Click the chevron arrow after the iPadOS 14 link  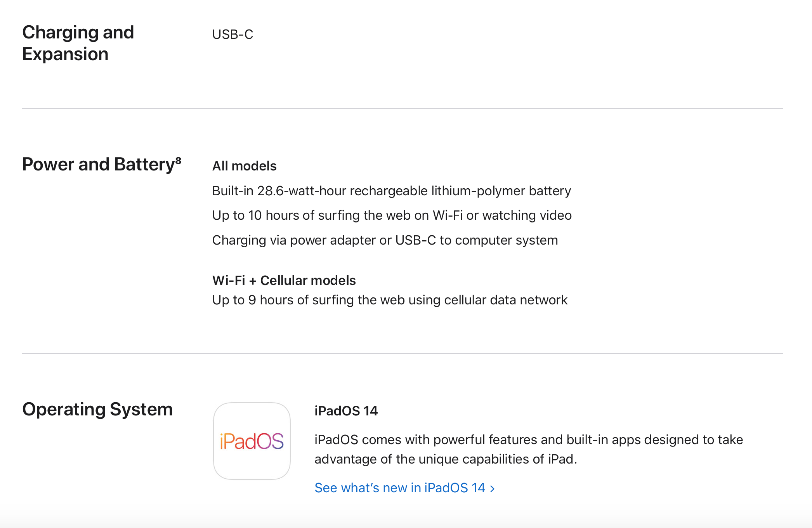pos(493,488)
